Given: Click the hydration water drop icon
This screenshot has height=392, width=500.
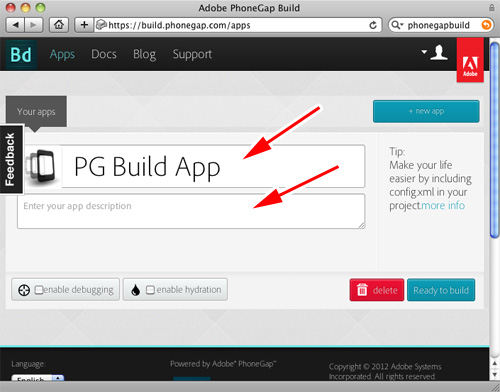Looking at the screenshot, I should tap(135, 290).
